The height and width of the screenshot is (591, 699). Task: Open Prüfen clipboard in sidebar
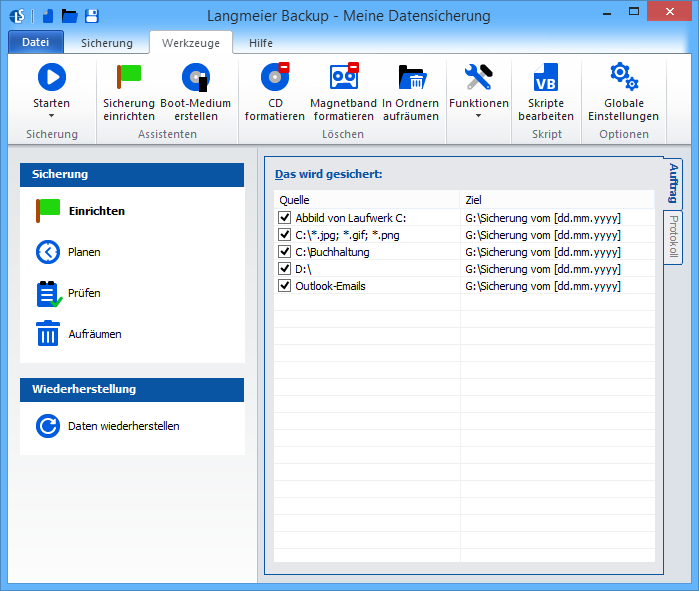[x=48, y=294]
